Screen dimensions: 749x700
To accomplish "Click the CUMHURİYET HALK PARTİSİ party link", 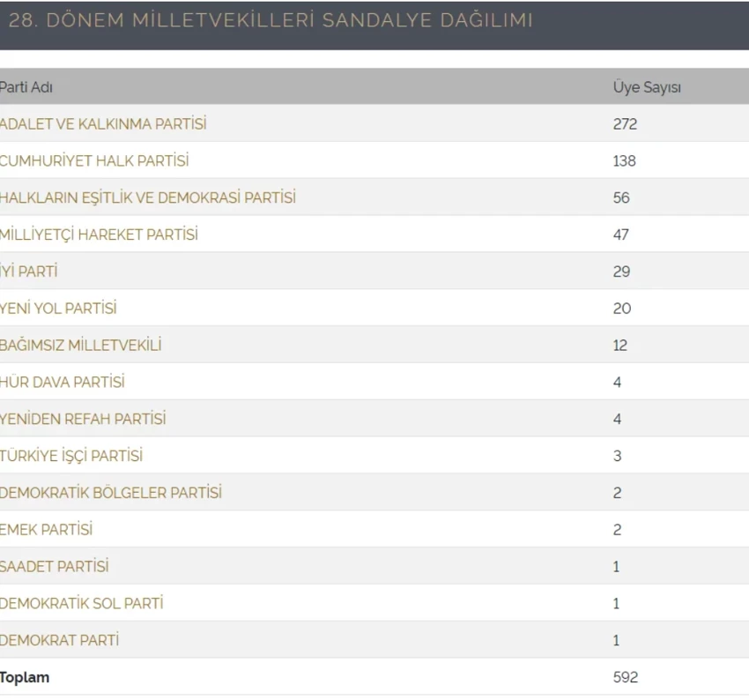I will point(94,161).
